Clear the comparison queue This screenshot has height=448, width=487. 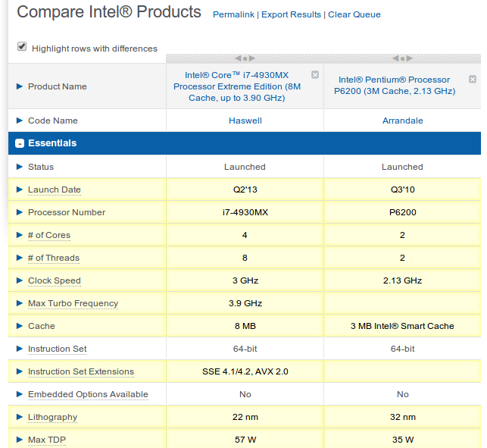pos(354,14)
